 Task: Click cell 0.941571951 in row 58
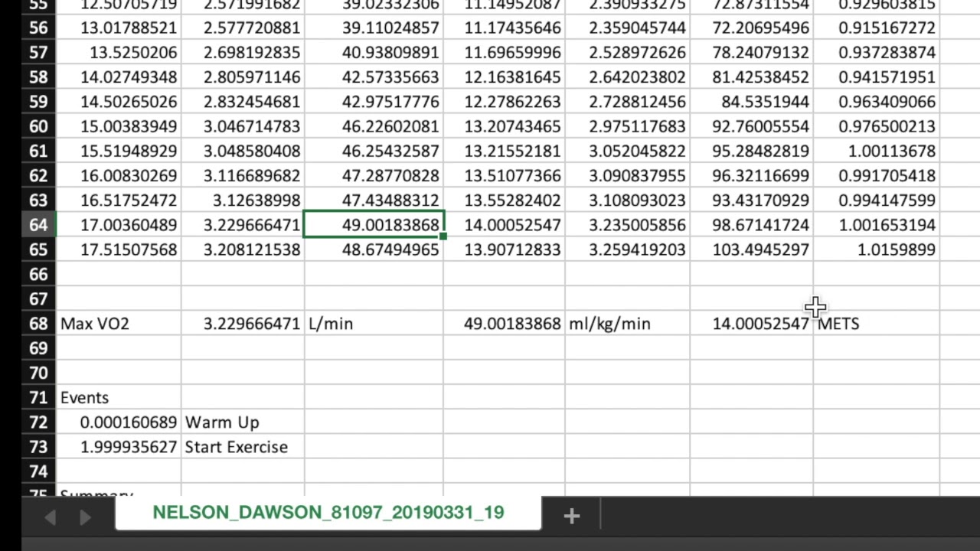point(877,77)
